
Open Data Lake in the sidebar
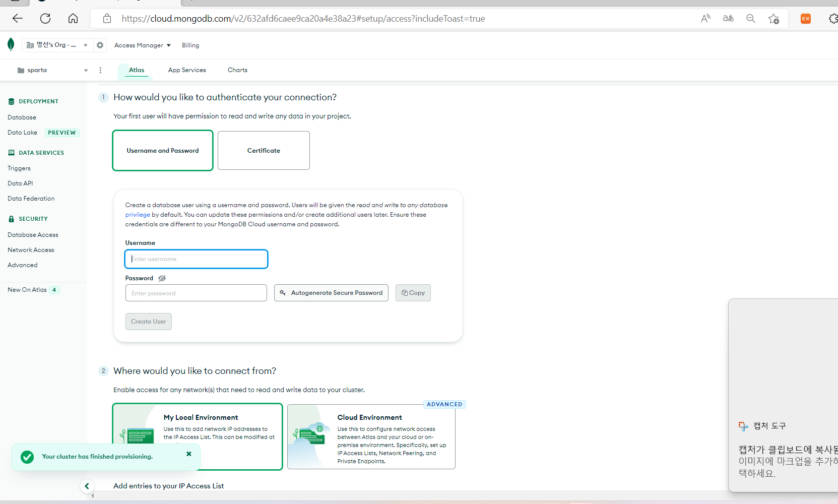tap(22, 133)
